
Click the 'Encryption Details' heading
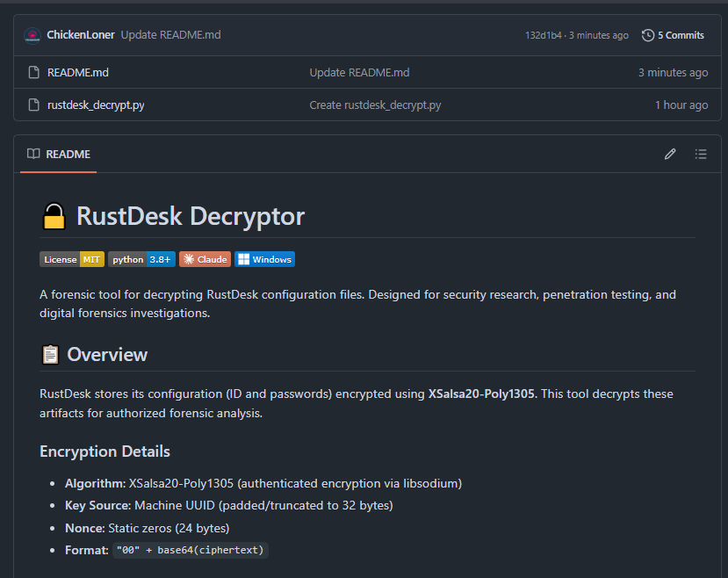click(105, 452)
